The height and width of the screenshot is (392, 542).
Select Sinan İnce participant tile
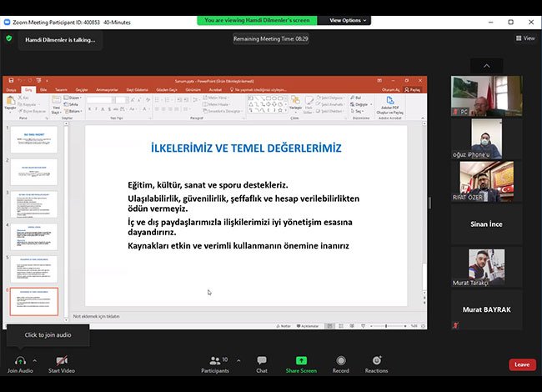point(486,224)
